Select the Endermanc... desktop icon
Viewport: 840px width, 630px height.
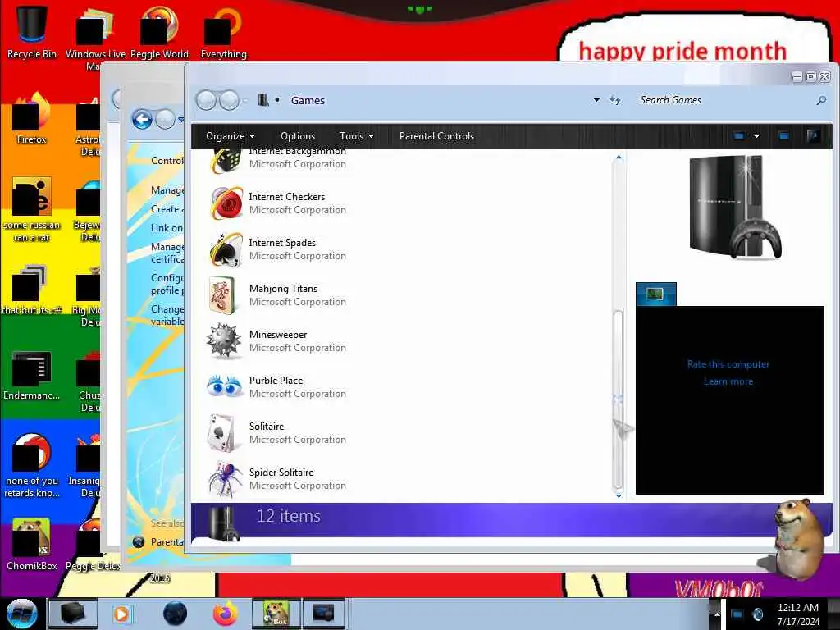(x=32, y=375)
